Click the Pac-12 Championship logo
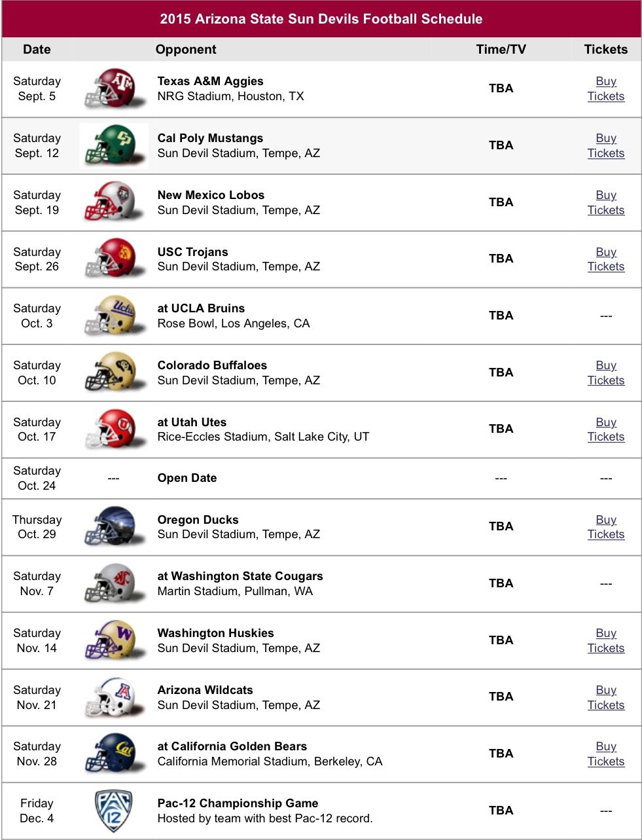This screenshot has width=642, height=840. coord(114,811)
